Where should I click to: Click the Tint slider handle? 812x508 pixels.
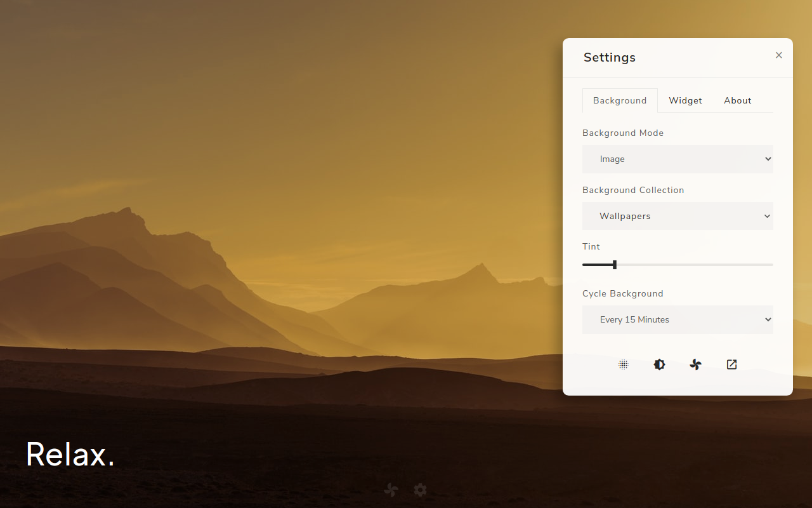615,265
